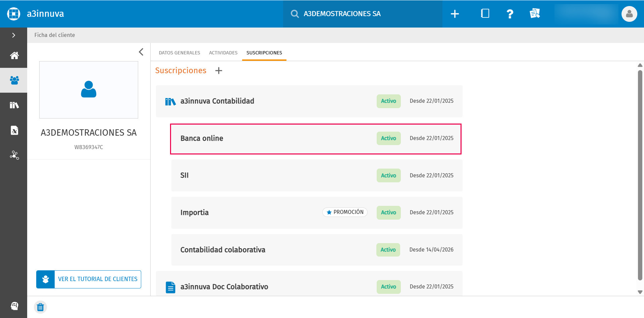This screenshot has width=644, height=318.
Task: Select the Banca online subscription
Action: point(316,139)
